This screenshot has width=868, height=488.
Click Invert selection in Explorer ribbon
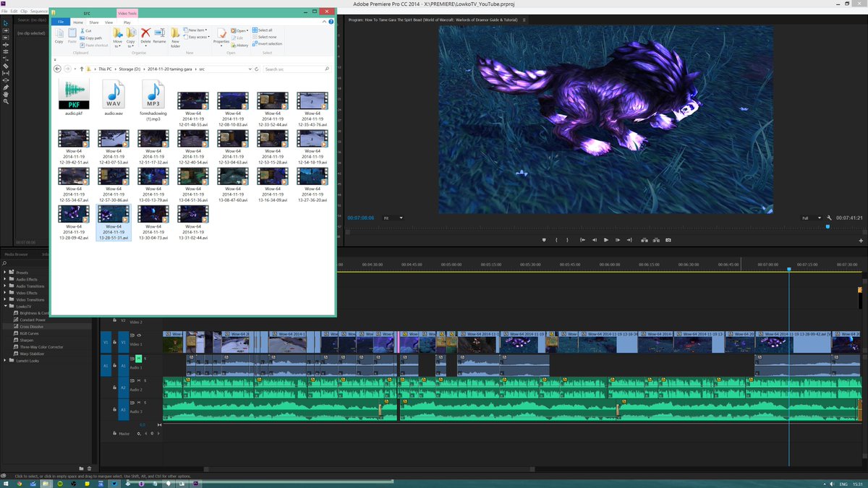click(266, 44)
